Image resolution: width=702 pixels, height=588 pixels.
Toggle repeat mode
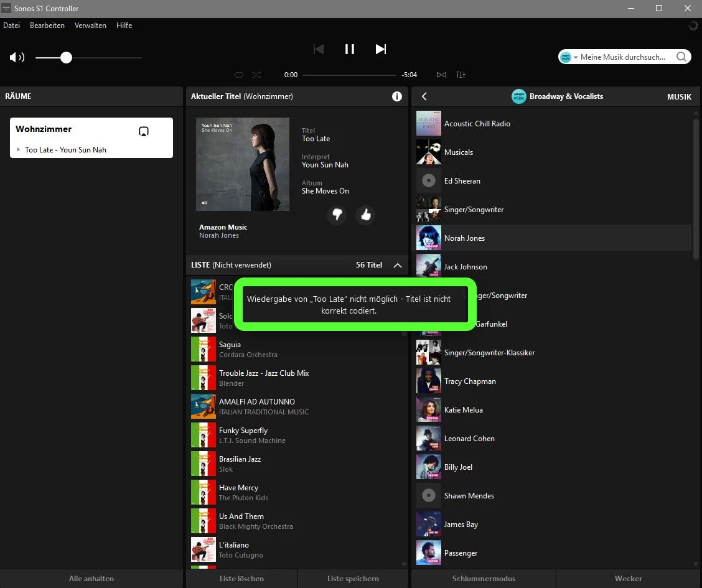tap(239, 75)
